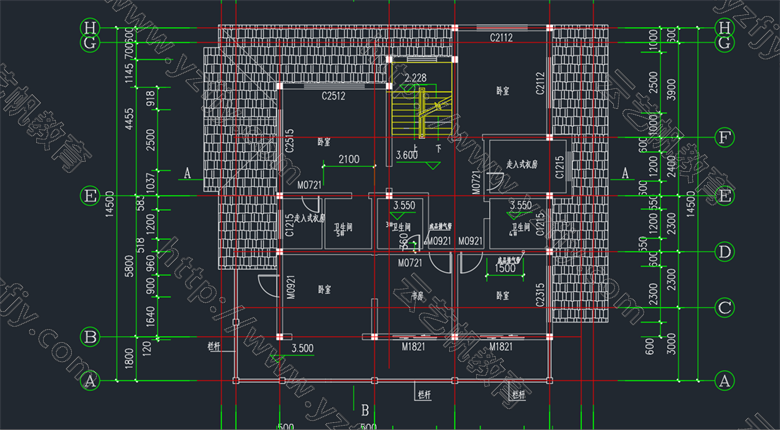The image size is (780, 430).
Task: Click the left axis H grid bubble
Action: point(90,27)
